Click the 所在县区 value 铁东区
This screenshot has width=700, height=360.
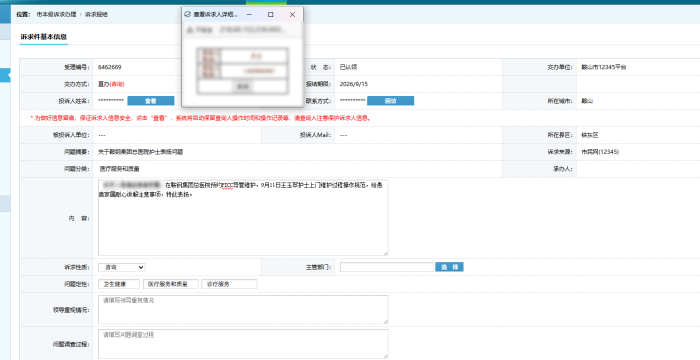(590, 135)
